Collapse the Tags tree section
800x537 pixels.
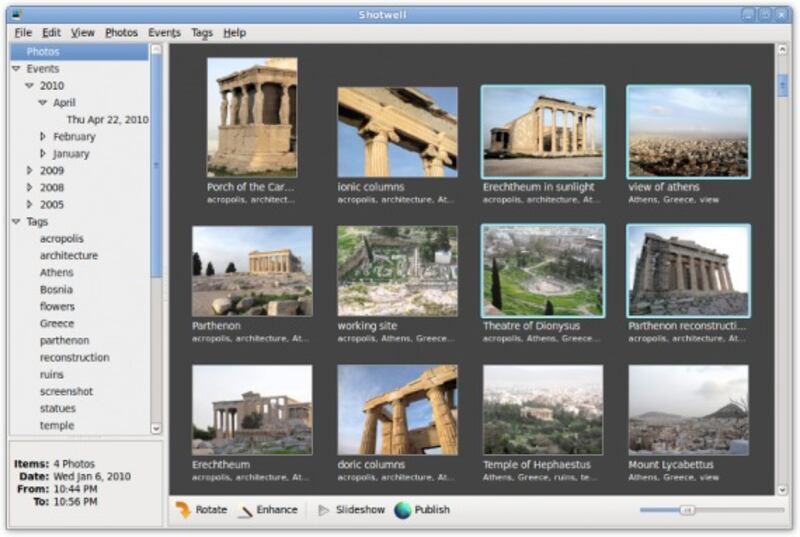(16, 222)
